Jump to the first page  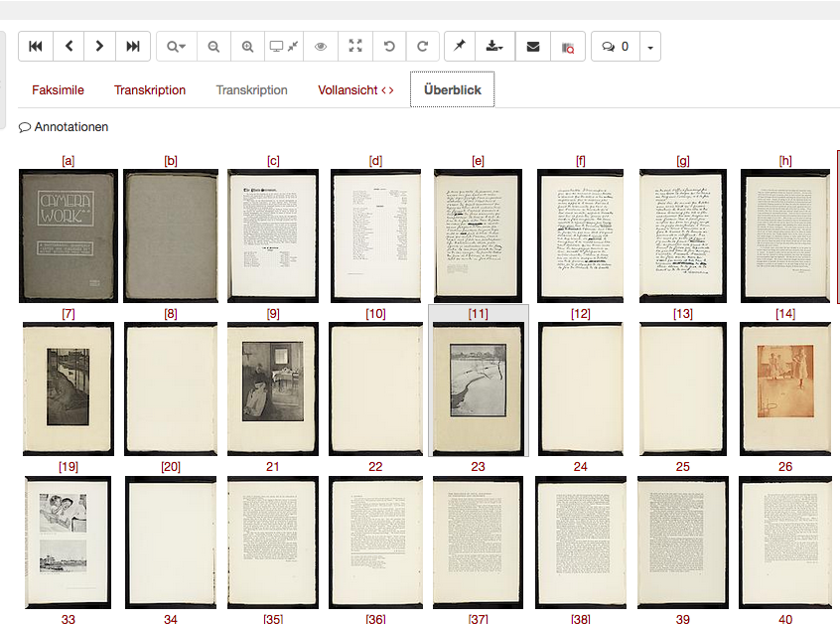[36, 47]
